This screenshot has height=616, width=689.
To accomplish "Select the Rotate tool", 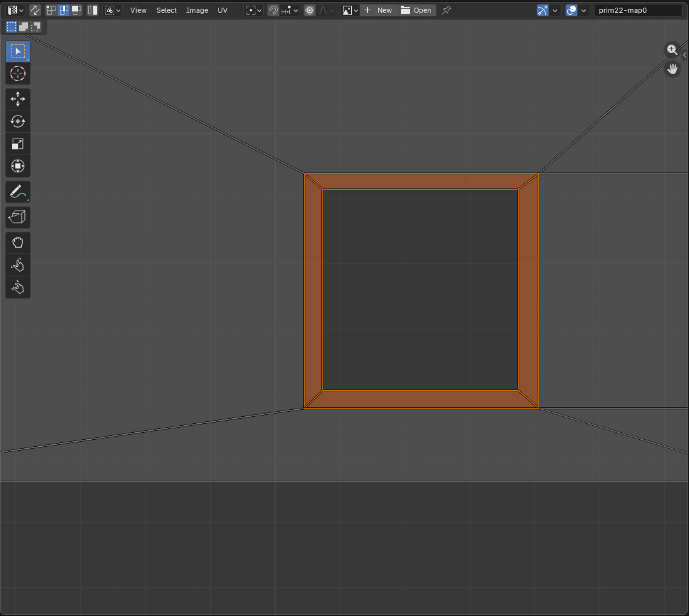I will [18, 121].
